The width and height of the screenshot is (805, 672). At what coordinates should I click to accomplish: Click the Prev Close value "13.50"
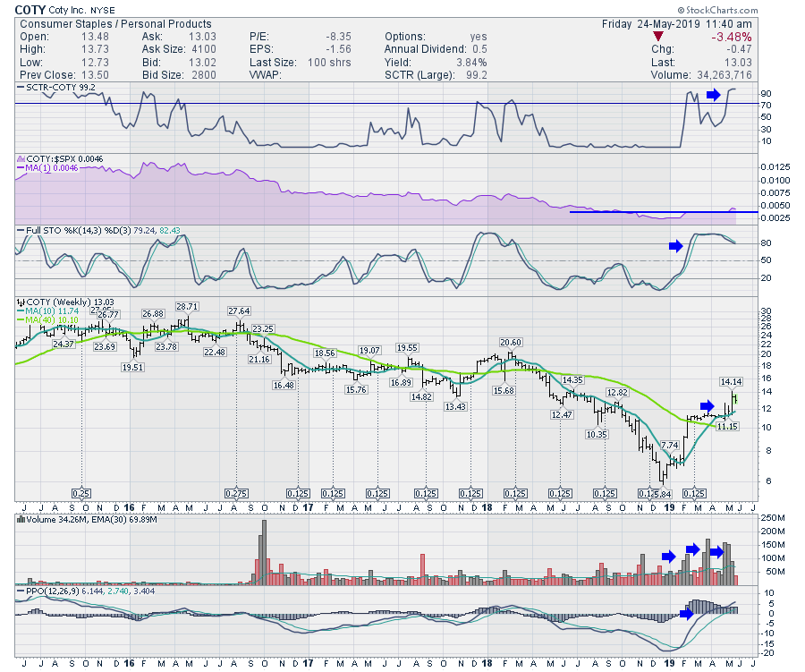(x=95, y=75)
